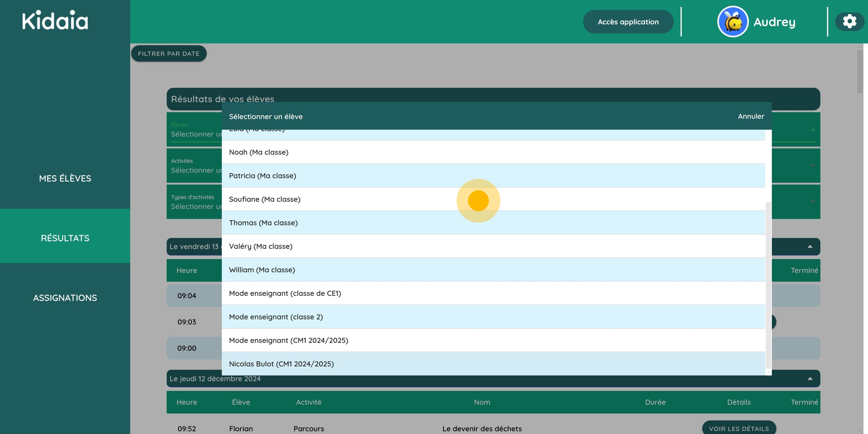Click Audrey's bee avatar icon
Viewport: 868px width, 434px height.
[x=733, y=22]
